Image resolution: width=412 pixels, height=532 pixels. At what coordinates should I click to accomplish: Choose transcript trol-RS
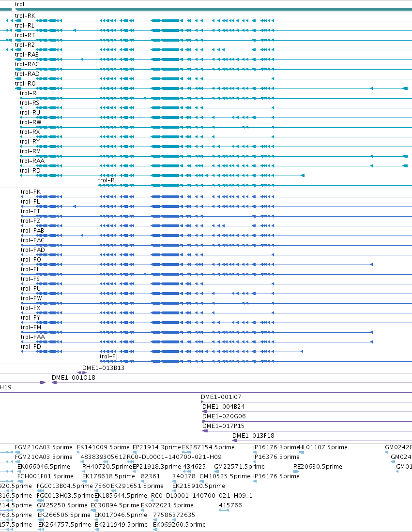click(x=29, y=103)
